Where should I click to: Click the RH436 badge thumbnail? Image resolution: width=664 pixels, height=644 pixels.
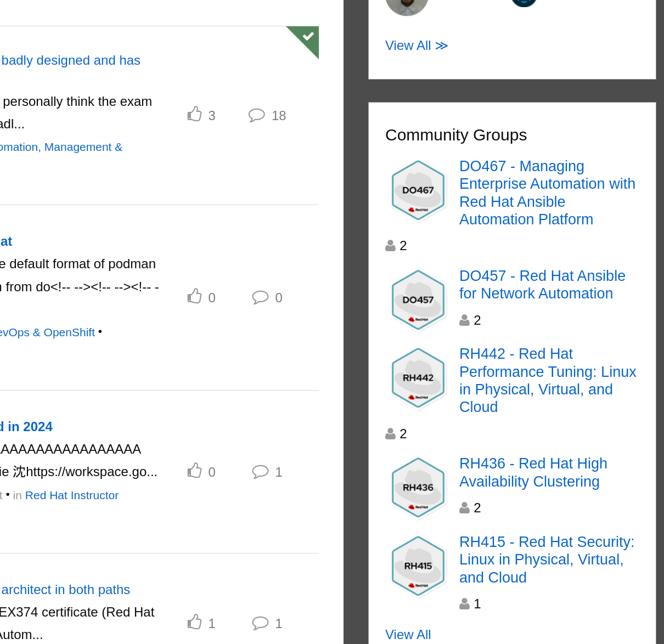[418, 487]
